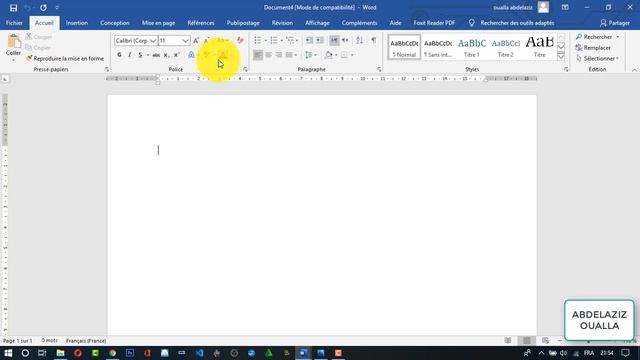Open the Calibri font name dropdown
The width and height of the screenshot is (640, 360).
tap(153, 41)
